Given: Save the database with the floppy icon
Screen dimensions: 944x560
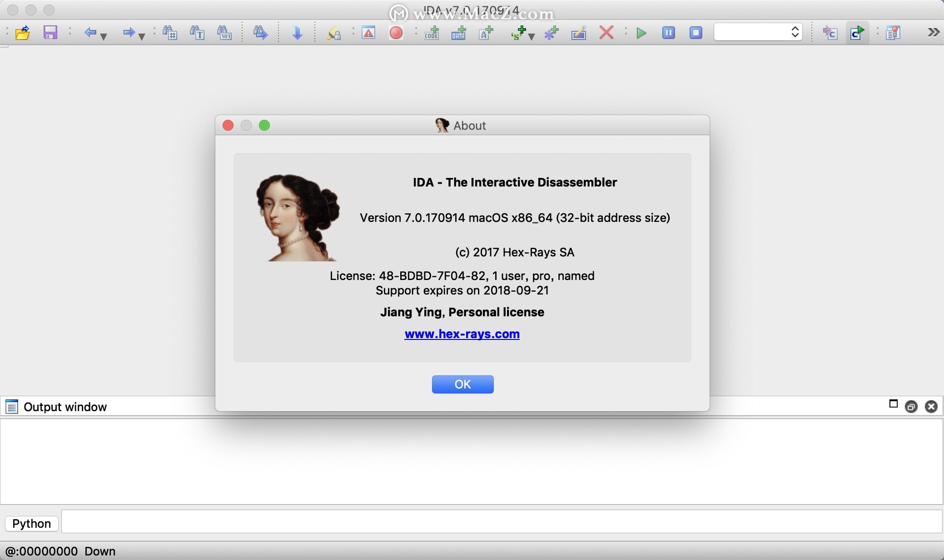Looking at the screenshot, I should 50,33.
